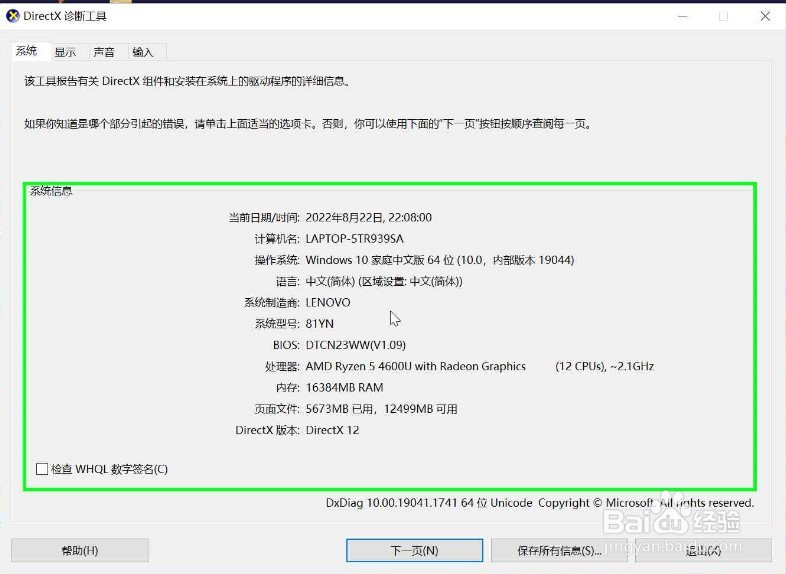Switch to the 声音 tab
Screen dimensions: 786x574
point(104,52)
